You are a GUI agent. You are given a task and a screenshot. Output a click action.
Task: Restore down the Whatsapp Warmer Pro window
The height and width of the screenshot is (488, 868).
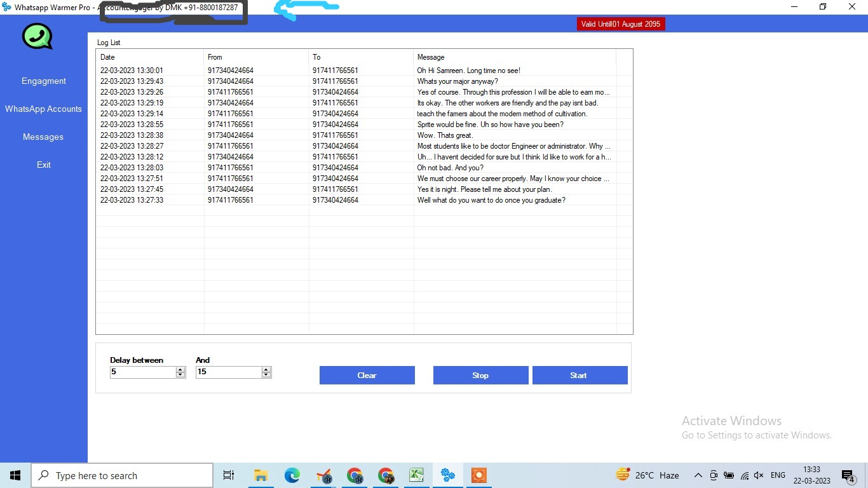pyautogui.click(x=823, y=7)
